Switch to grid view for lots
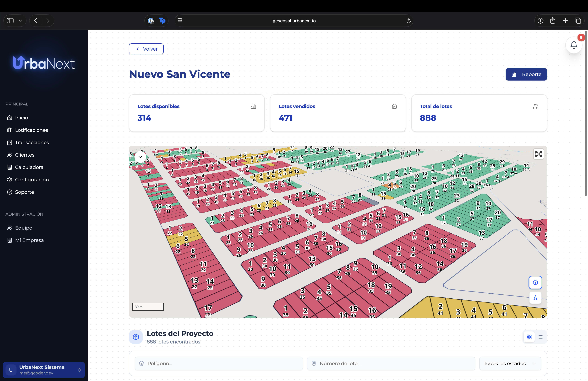Image resolution: width=588 pixels, height=381 pixels. click(529, 337)
